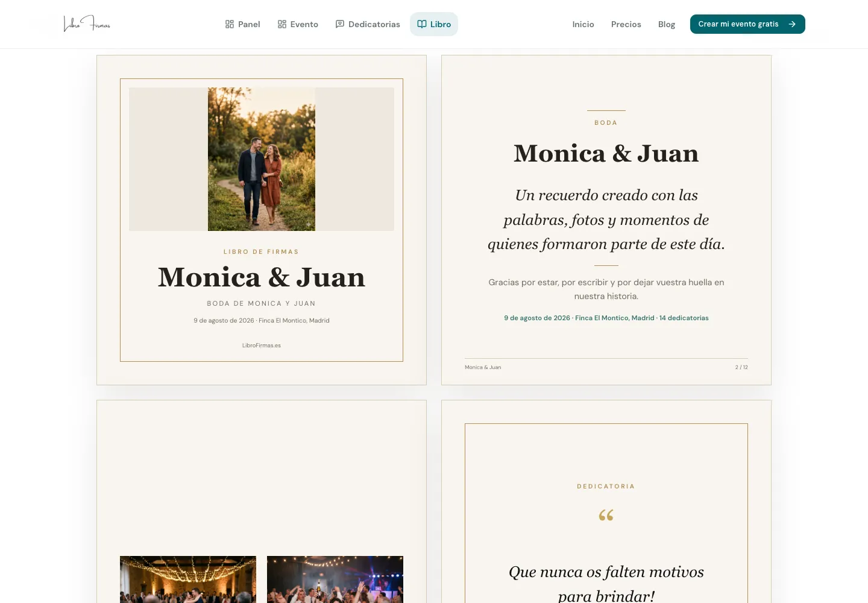This screenshot has width=868, height=603.
Task: Click the italic quote Un recuerdo creado
Action: (606, 219)
